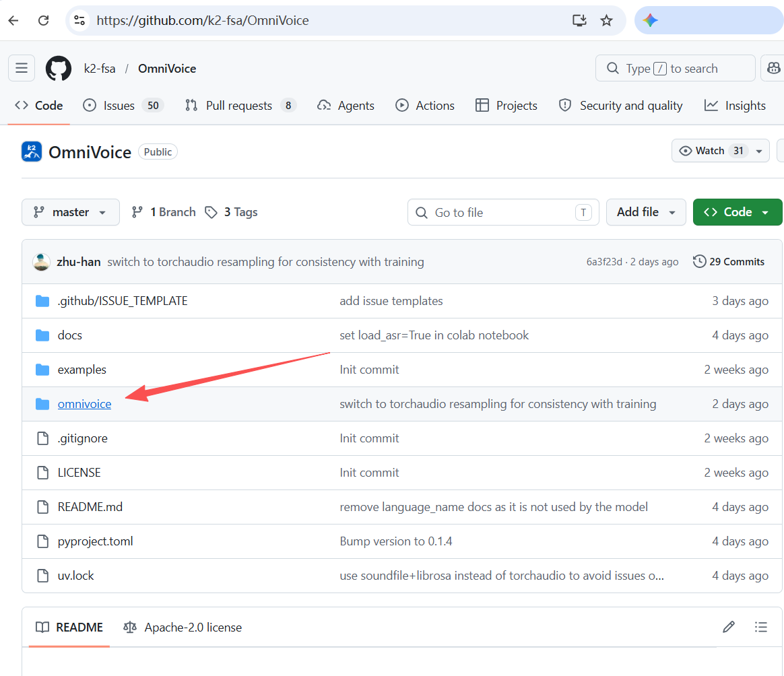Open the omnivoice folder
This screenshot has width=784, height=676.
tap(84, 404)
